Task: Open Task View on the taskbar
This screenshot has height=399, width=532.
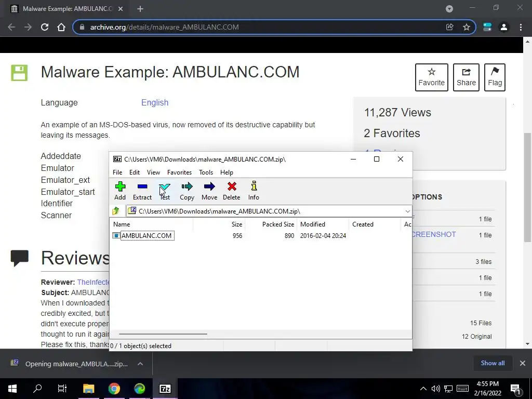Action: click(x=62, y=389)
